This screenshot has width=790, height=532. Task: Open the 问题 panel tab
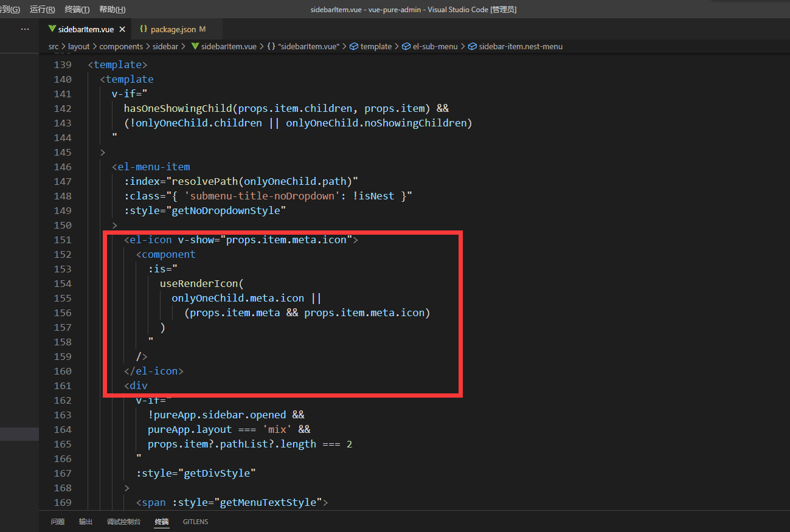[x=58, y=522]
